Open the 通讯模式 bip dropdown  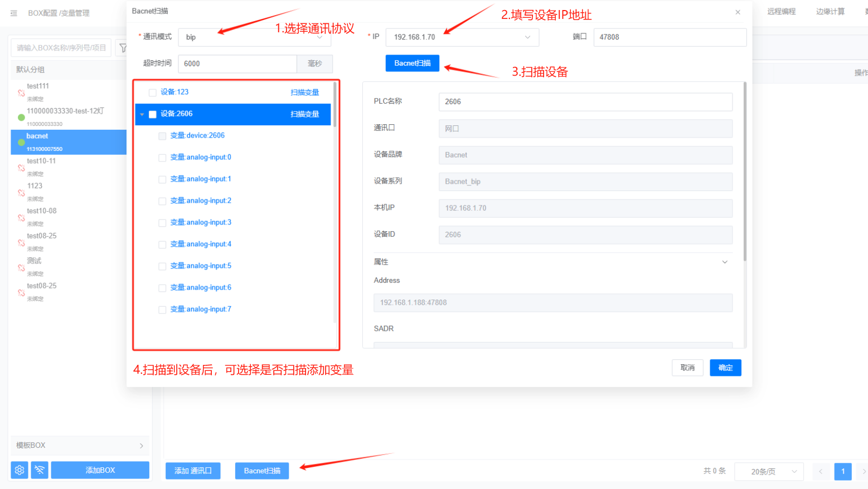254,37
